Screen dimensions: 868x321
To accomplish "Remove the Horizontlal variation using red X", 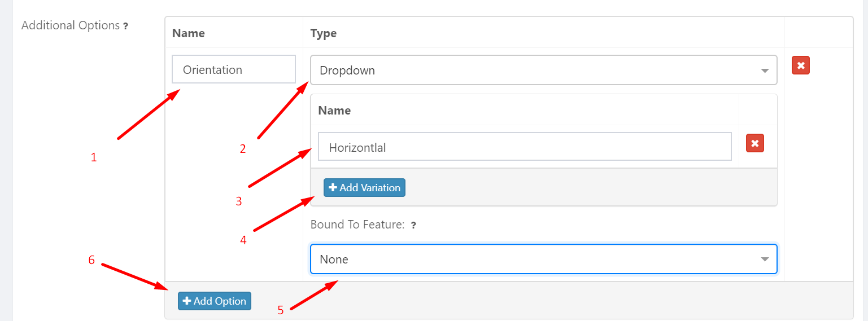I will [755, 143].
